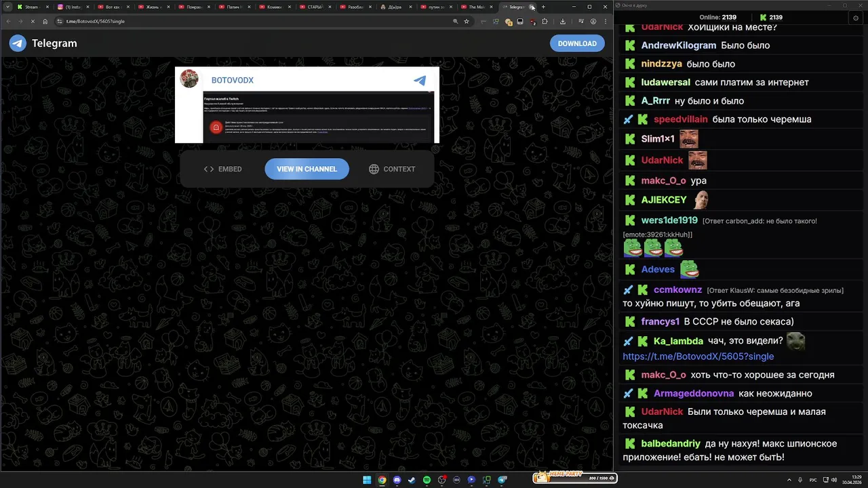Open the tab search dropdown arrow

[x=7, y=7]
